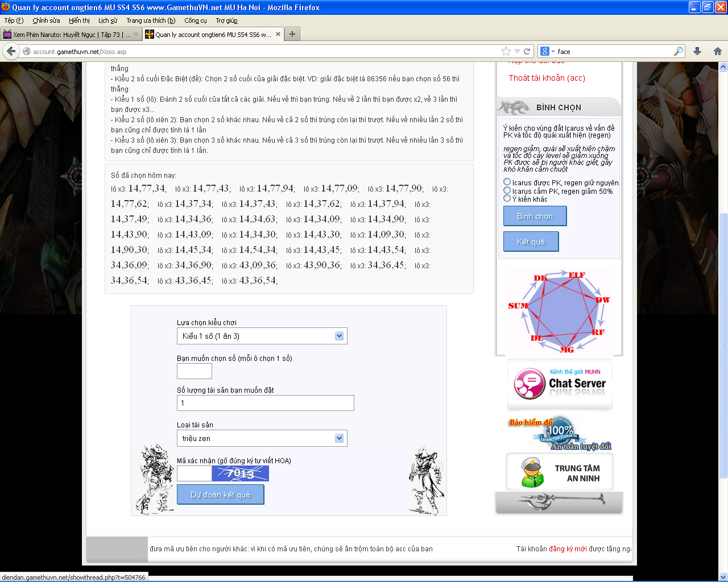Click the class relationship diagram image
Screen dimensions: 728x582
coord(559,311)
